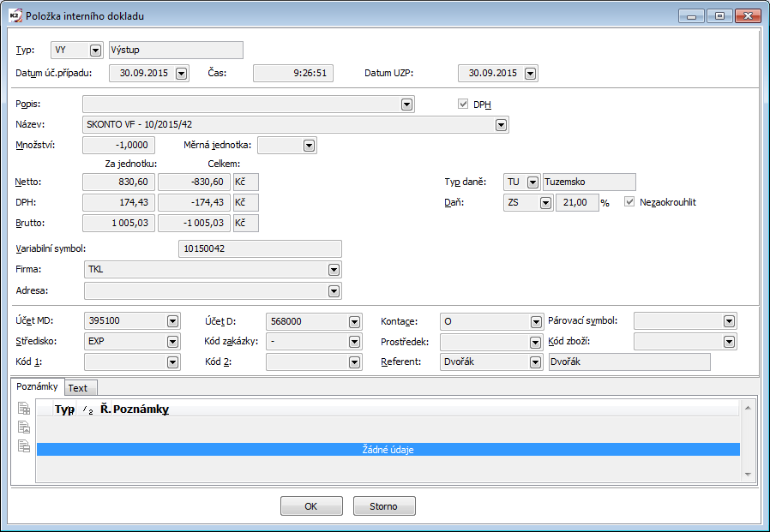Click the Typ column header in notes table
This screenshot has height=532, width=770.
click(x=64, y=409)
